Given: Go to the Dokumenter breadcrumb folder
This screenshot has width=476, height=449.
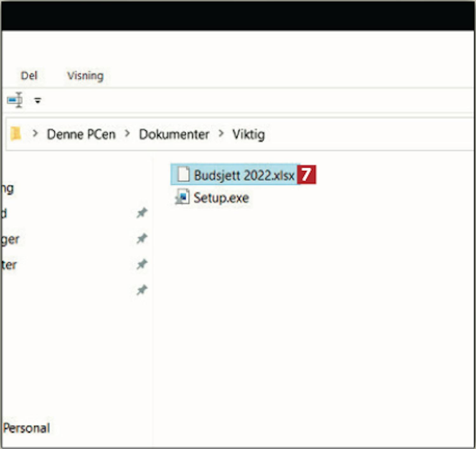Looking at the screenshot, I should (x=174, y=134).
